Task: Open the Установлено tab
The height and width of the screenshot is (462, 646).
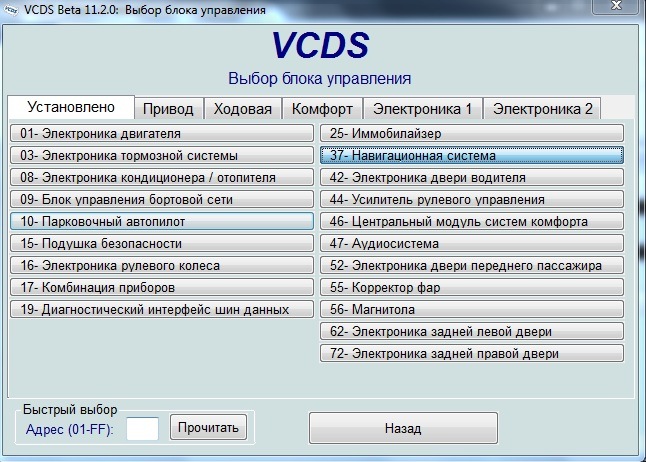Action: (71, 107)
